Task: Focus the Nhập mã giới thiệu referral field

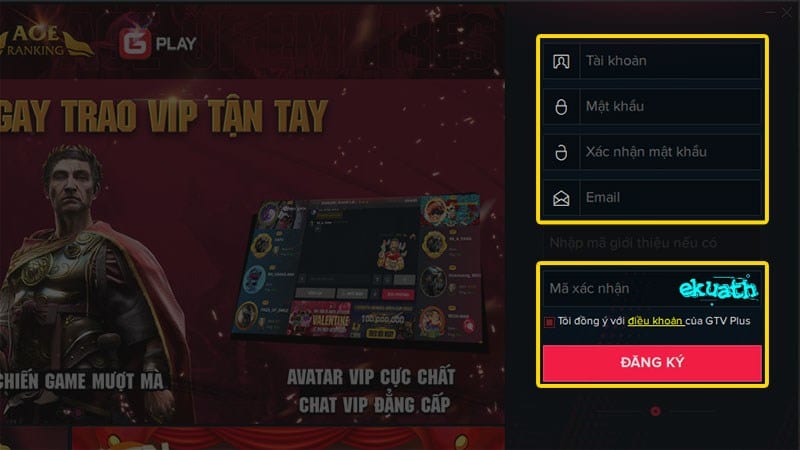Action: (652, 243)
